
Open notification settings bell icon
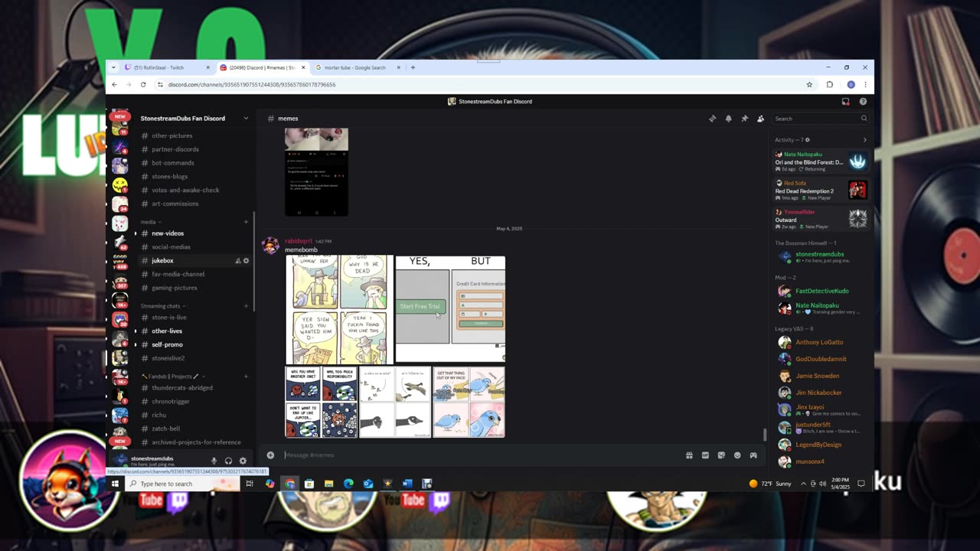point(728,119)
